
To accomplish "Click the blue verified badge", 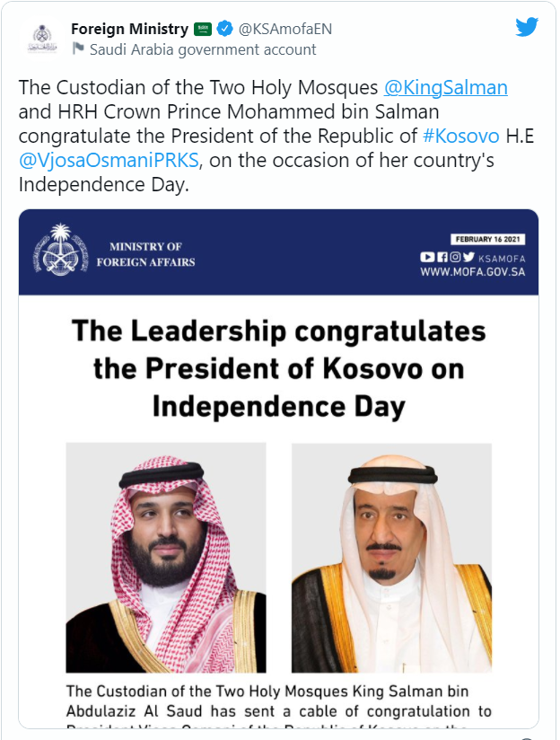I will pyautogui.click(x=224, y=29).
